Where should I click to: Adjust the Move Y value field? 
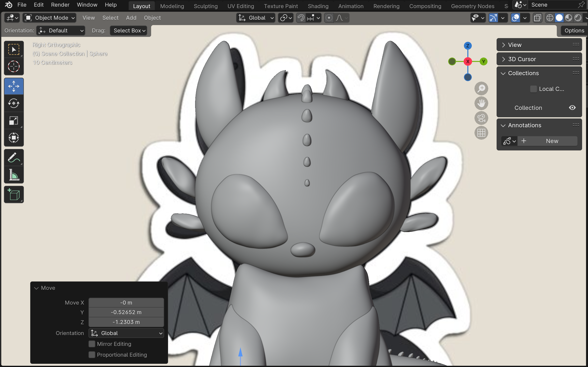click(126, 312)
